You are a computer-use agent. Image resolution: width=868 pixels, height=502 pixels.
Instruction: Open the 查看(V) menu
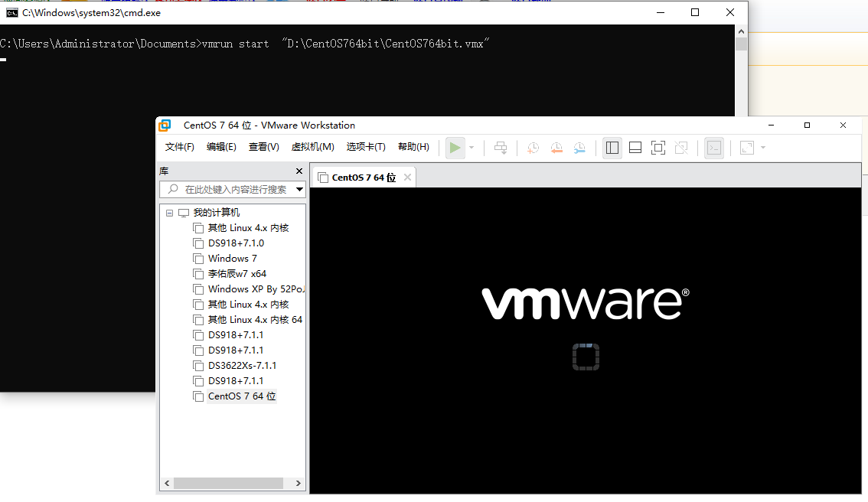tap(263, 147)
